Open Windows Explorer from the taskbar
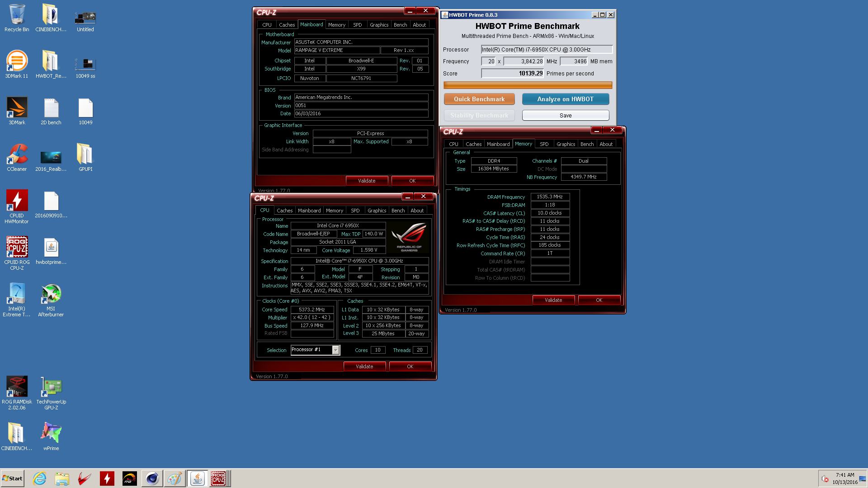This screenshot has width=868, height=488. pos(62,479)
